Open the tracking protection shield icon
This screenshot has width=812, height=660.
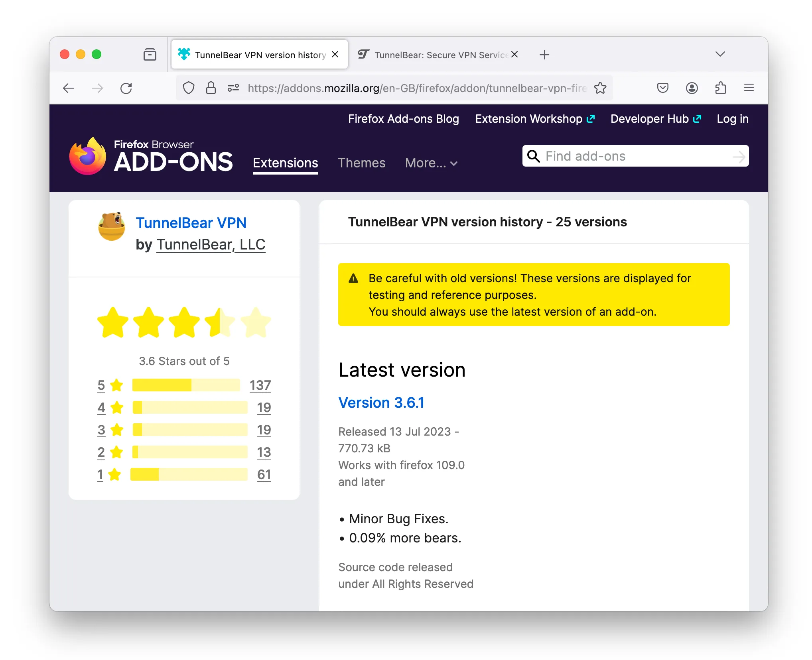[x=188, y=88]
